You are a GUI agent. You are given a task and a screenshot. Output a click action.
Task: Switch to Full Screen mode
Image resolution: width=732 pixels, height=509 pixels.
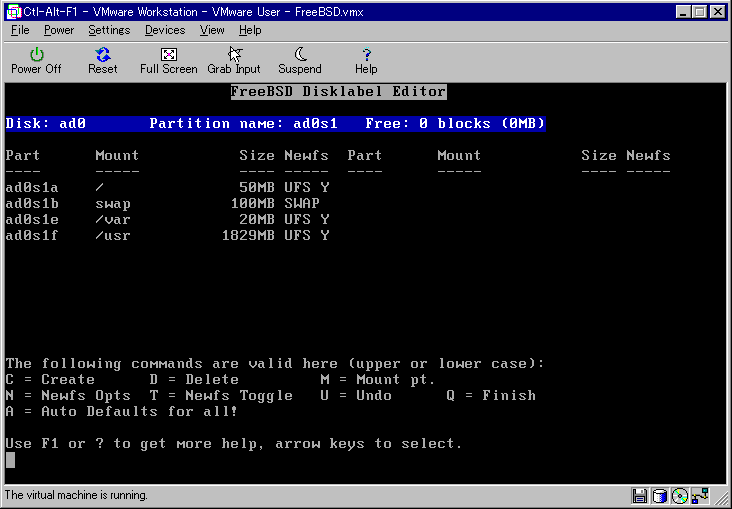[x=169, y=61]
